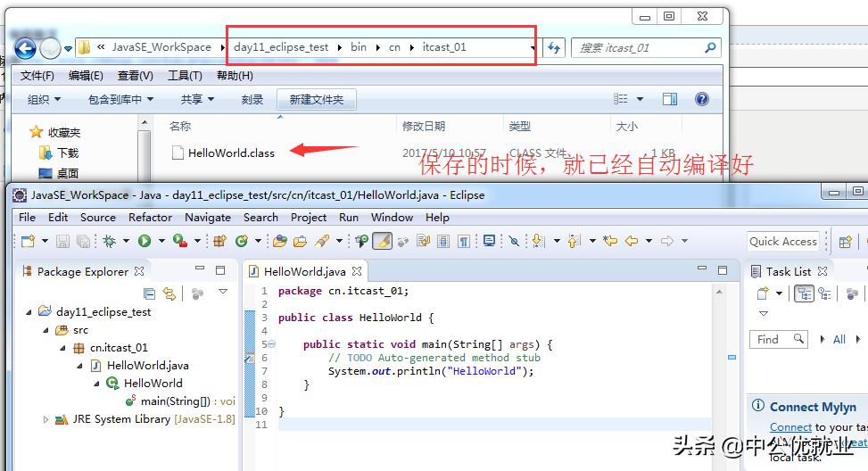Click the Explorer search box 搜索 itcast_01
The width and height of the screenshot is (868, 471).
[x=646, y=47]
